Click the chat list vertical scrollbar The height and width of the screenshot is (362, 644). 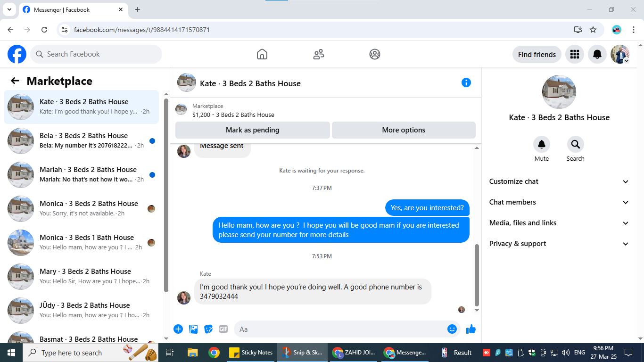166,195
